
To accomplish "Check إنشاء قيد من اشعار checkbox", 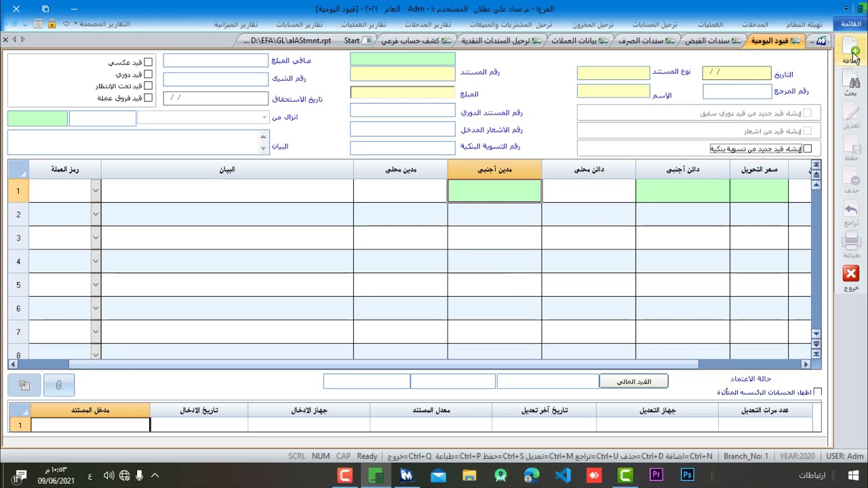I will [807, 131].
